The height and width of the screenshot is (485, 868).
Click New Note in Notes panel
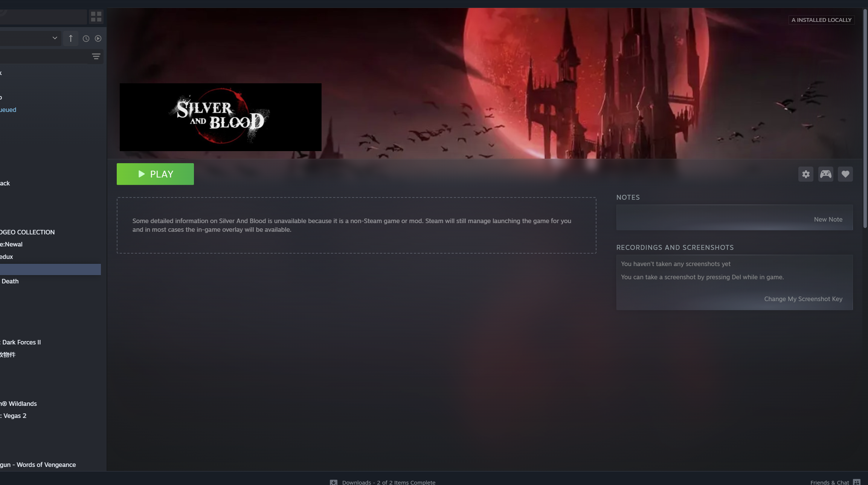[x=828, y=219]
